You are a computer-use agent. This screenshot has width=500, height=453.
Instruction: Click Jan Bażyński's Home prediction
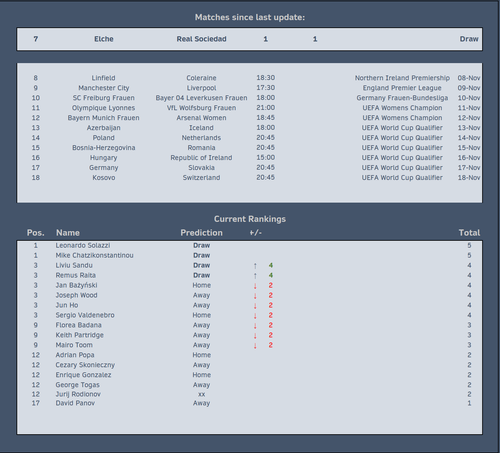click(201, 286)
